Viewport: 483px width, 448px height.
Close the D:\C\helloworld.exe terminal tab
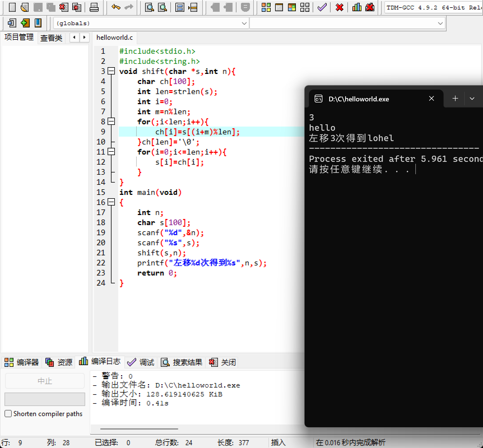click(x=431, y=99)
